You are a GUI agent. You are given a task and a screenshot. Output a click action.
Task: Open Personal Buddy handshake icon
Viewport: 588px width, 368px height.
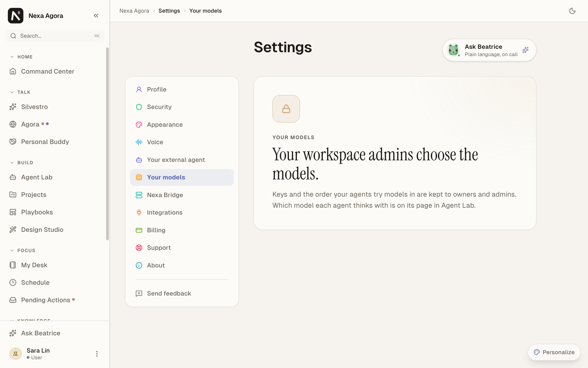13,142
